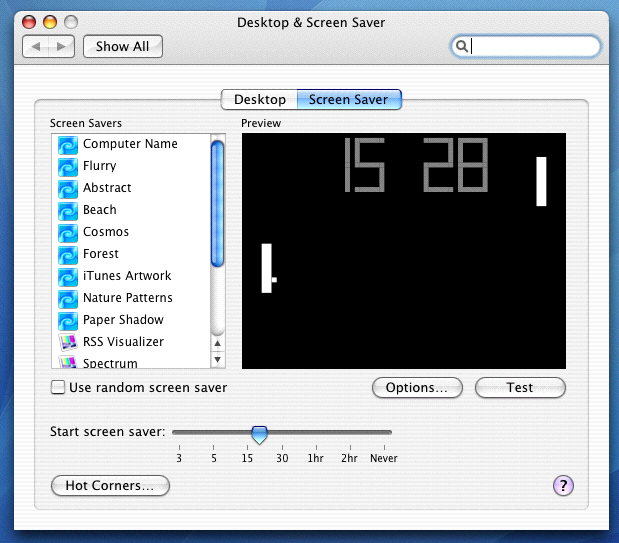Enable Use random screen saver checkbox
Screen dimensions: 619x543
(x=58, y=387)
